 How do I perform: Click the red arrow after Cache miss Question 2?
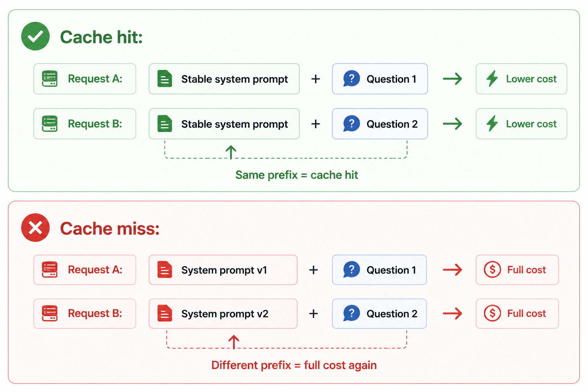coord(452,314)
